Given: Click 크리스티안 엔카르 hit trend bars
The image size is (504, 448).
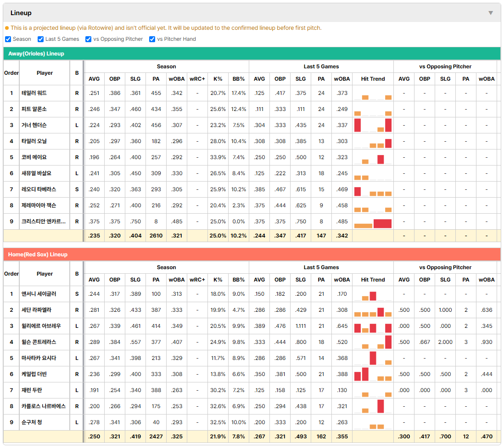Looking at the screenshot, I should [373, 221].
